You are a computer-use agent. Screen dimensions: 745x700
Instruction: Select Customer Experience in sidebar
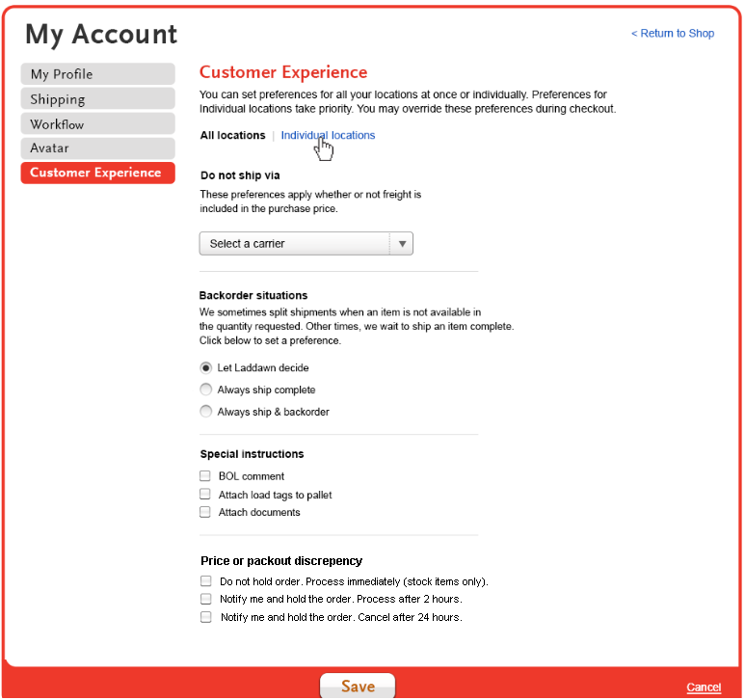[98, 173]
